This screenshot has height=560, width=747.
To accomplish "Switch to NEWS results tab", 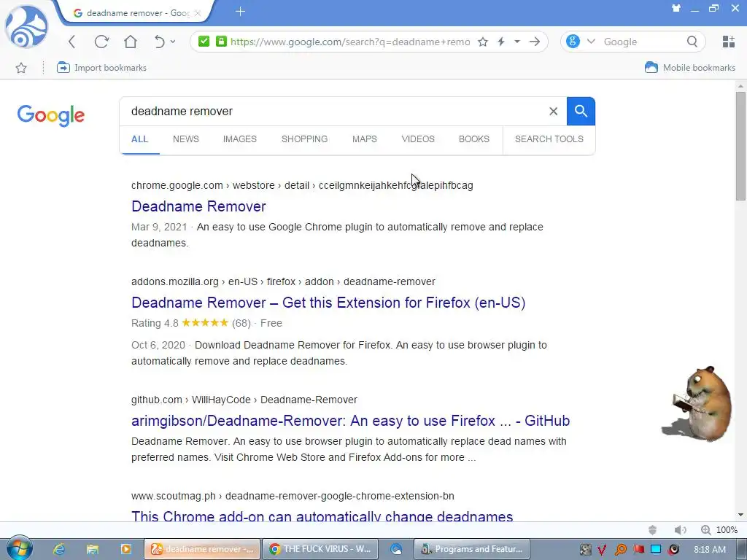I will [x=186, y=139].
